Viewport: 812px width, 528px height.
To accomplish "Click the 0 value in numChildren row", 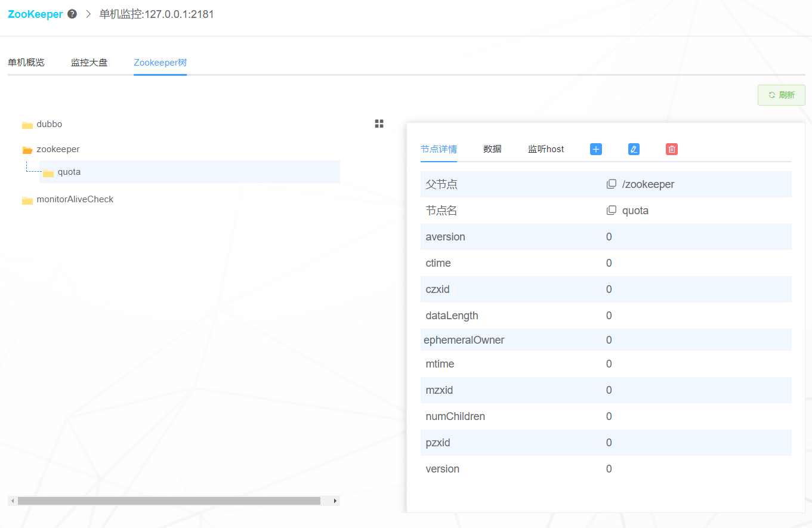I will (x=609, y=416).
